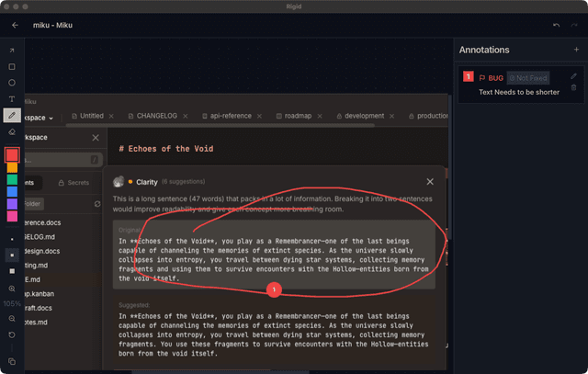Edit annotation 1 with pencil icon
588x374 pixels.
point(573,76)
